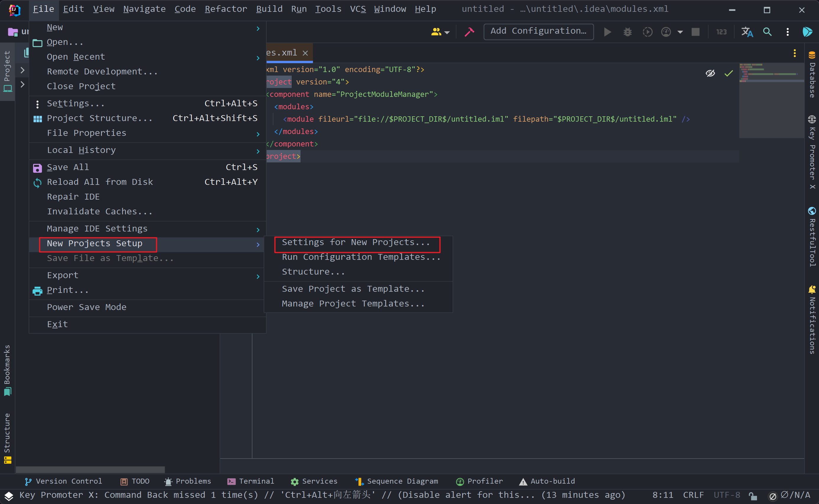819x504 pixels.
Task: Expand the Profile dropdown arrow in toolbar
Action: (x=680, y=32)
